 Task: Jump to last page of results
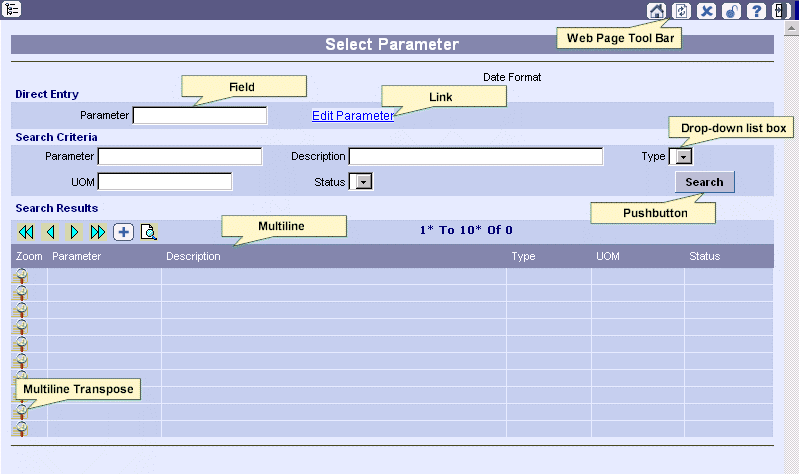[x=98, y=232]
